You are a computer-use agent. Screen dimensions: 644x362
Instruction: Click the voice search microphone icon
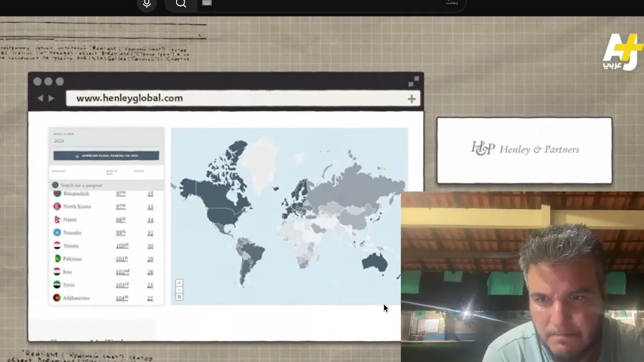point(147,4)
